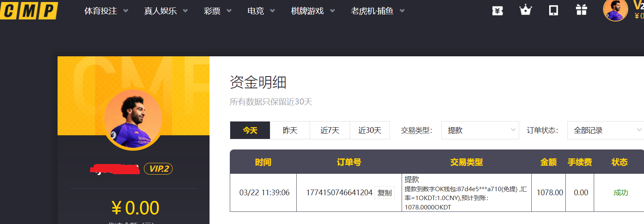Viewport: 644px width, 224px height.
Task: Select the 今天 date filter tab
Action: (x=250, y=130)
